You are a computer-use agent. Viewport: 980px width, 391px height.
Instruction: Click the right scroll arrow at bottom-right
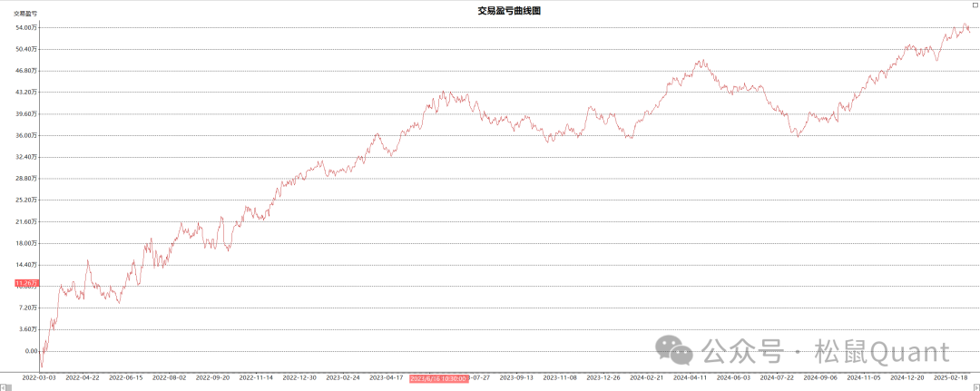(975, 386)
